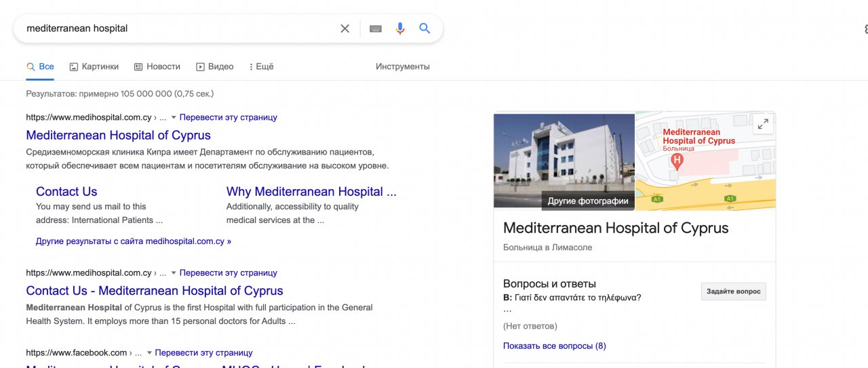Expand the Ещё more options menu
The height and width of the screenshot is (368, 868).
tap(261, 66)
